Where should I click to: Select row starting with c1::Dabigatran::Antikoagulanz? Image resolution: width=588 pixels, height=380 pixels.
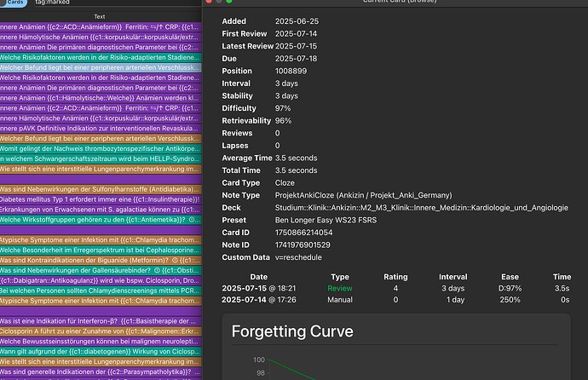pos(101,280)
